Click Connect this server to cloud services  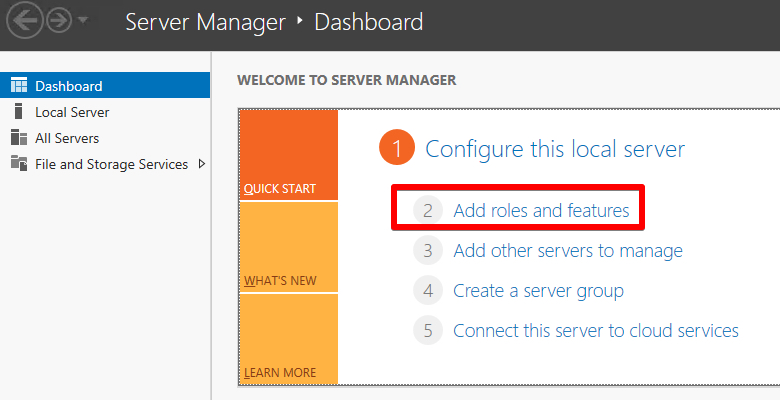[x=596, y=331]
